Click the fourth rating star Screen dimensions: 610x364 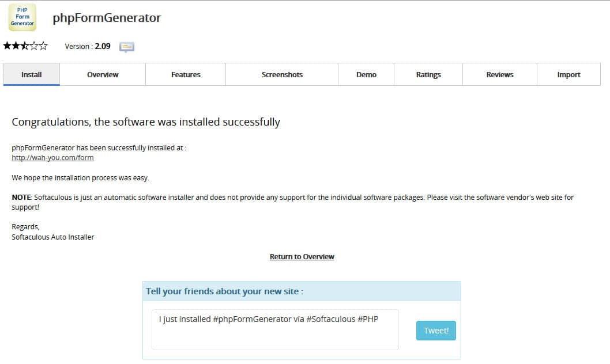34,46
